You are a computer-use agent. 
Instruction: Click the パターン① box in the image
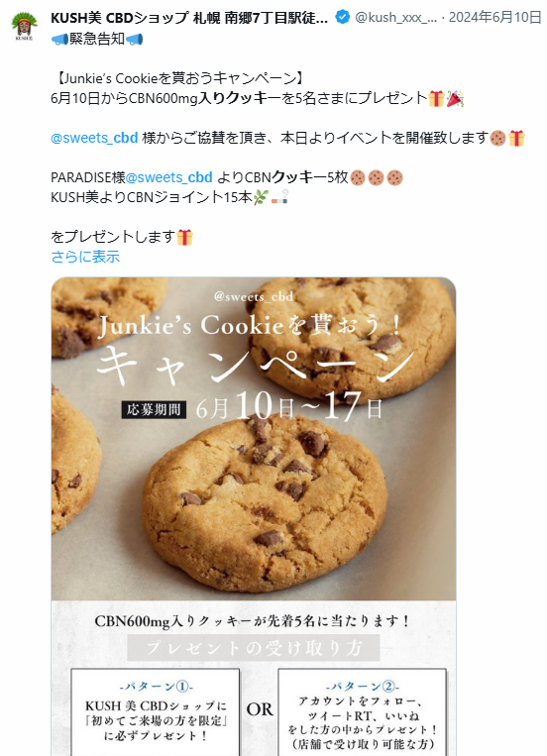click(x=156, y=712)
